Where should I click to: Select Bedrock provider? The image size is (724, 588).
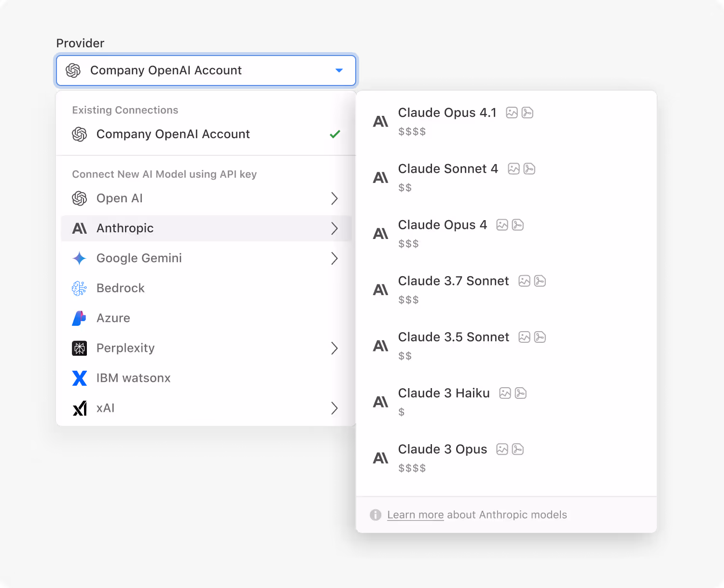[x=206, y=288]
